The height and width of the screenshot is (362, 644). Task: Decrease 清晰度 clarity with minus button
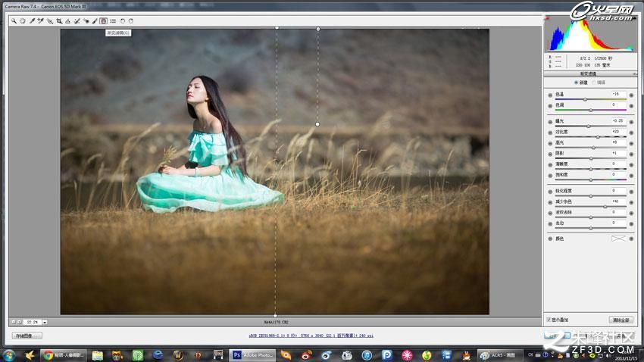550,164
